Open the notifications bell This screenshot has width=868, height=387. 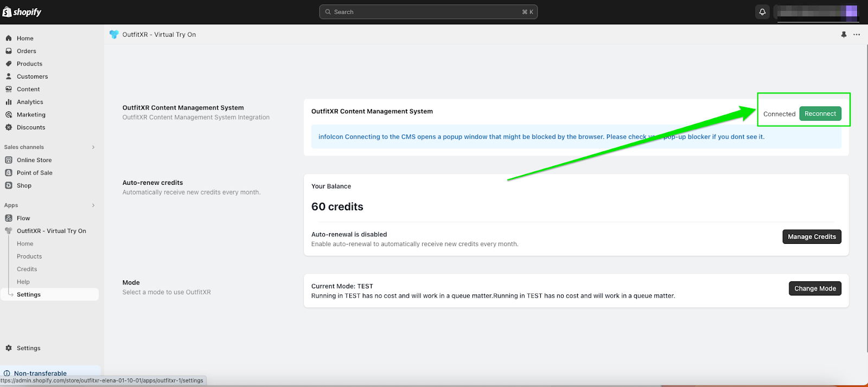point(762,12)
